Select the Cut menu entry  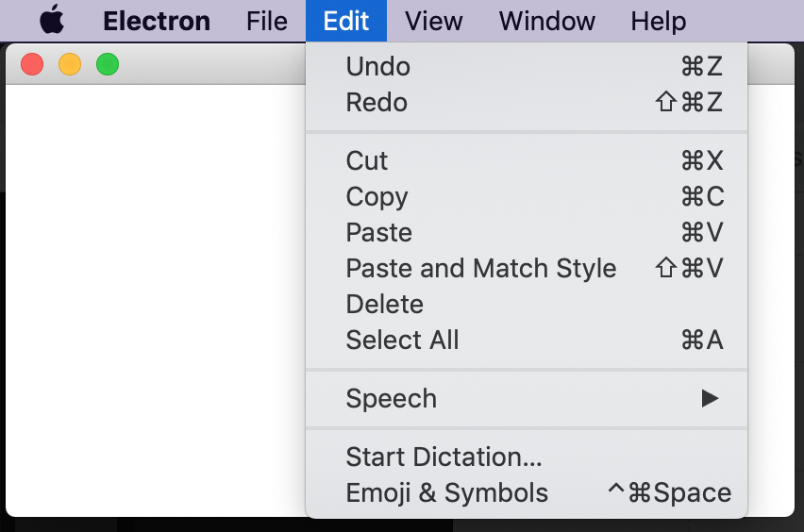point(527,160)
